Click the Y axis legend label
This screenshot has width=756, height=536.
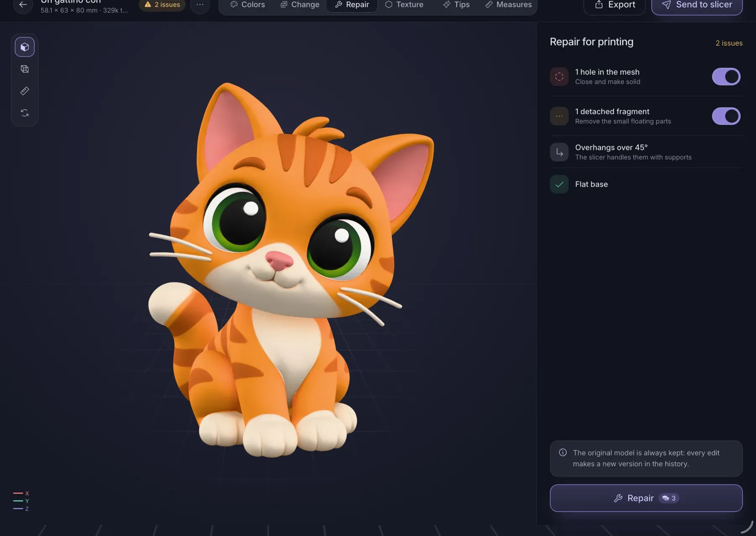pos(27,501)
